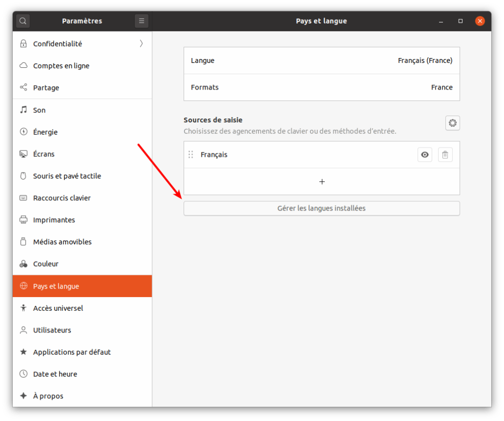The height and width of the screenshot is (421, 504).
Task: Select the Écrans display icon in sidebar
Action: [x=23, y=153]
